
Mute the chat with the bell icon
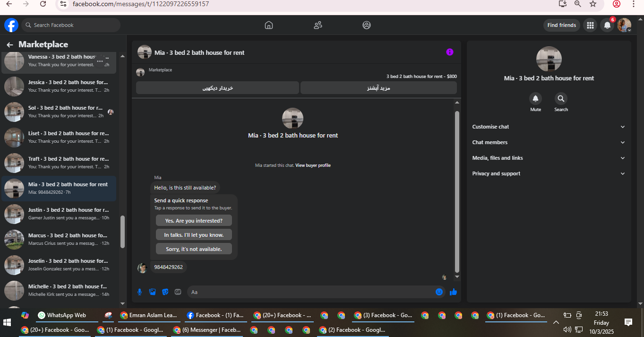[x=535, y=98]
